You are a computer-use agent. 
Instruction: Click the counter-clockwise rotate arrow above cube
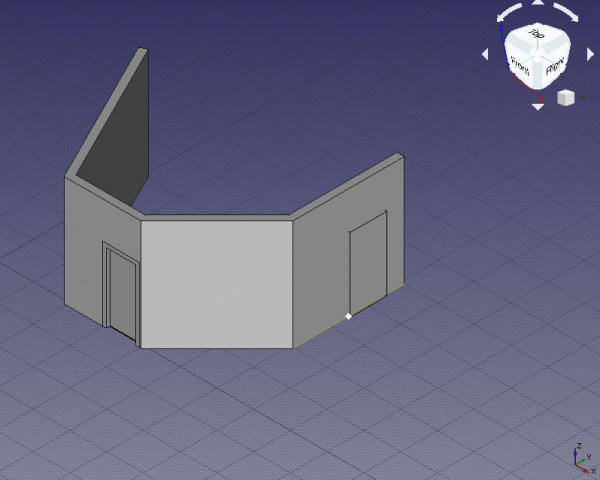(x=509, y=12)
